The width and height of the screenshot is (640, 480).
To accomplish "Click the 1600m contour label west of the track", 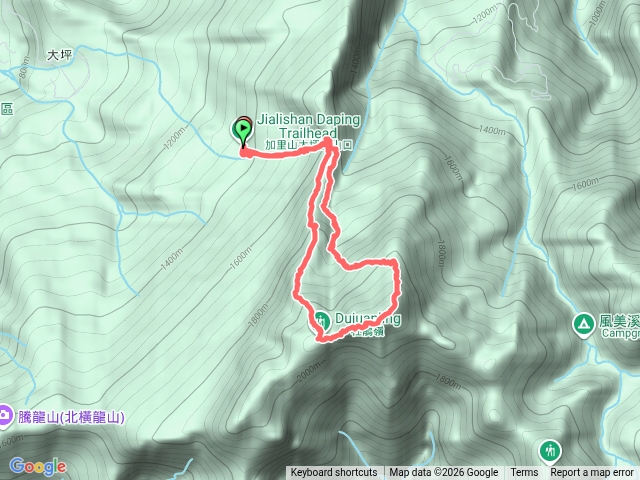I will pos(240,259).
